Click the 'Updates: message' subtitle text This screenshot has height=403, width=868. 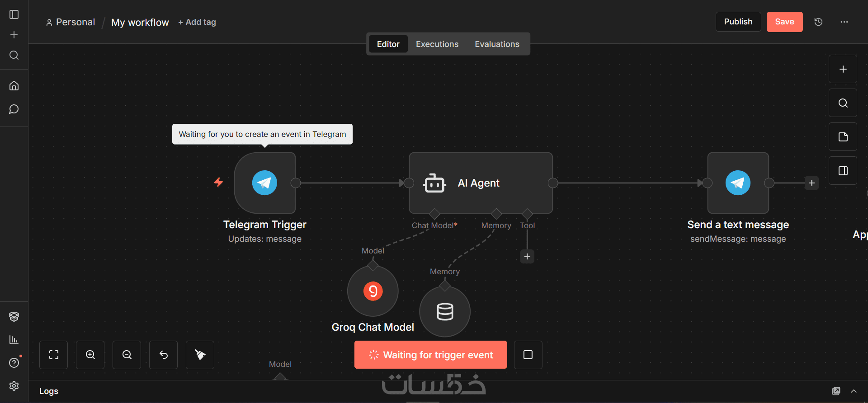pos(265,239)
